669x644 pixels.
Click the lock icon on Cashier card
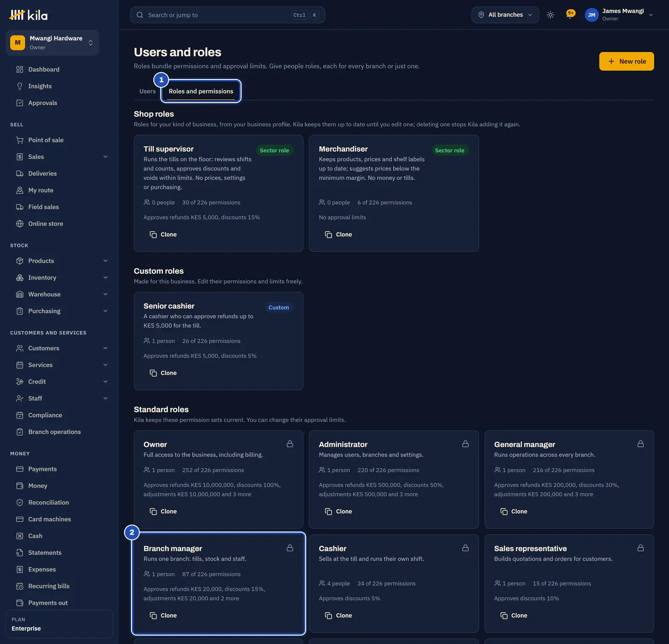click(x=466, y=548)
